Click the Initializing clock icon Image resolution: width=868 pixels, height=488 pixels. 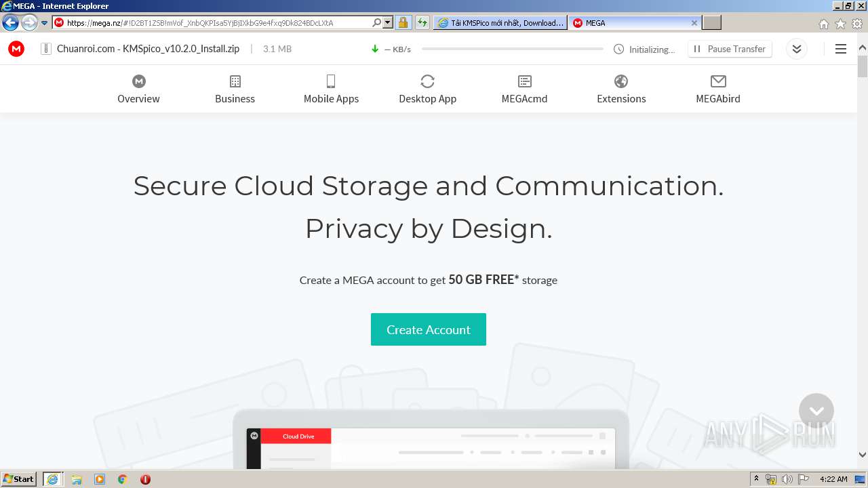click(x=618, y=49)
